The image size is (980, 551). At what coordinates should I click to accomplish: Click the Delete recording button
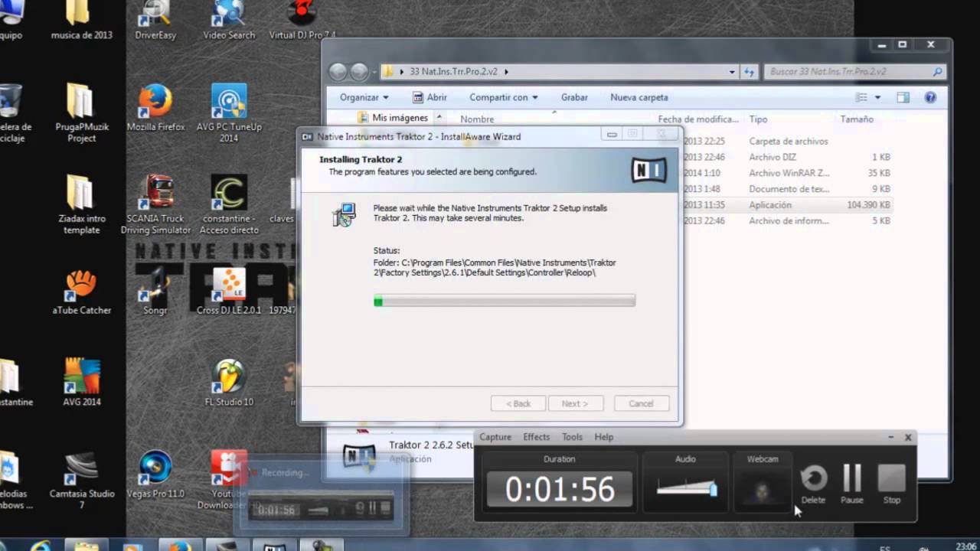click(813, 484)
